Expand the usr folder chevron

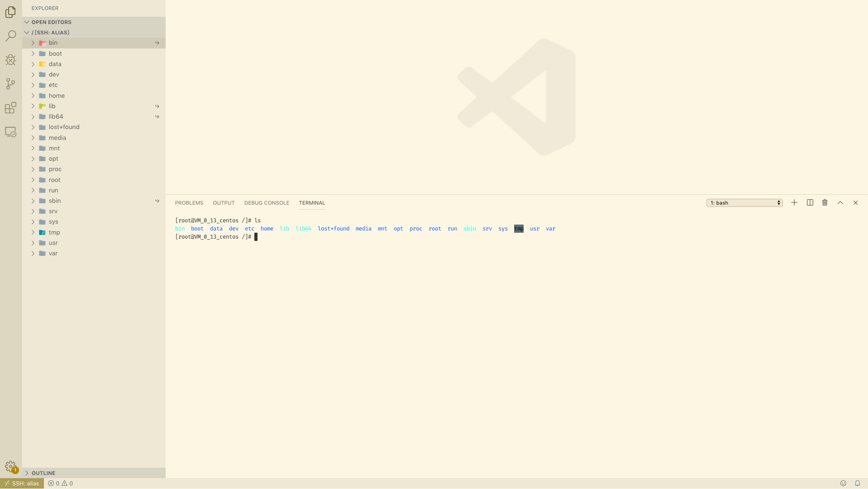(33, 243)
